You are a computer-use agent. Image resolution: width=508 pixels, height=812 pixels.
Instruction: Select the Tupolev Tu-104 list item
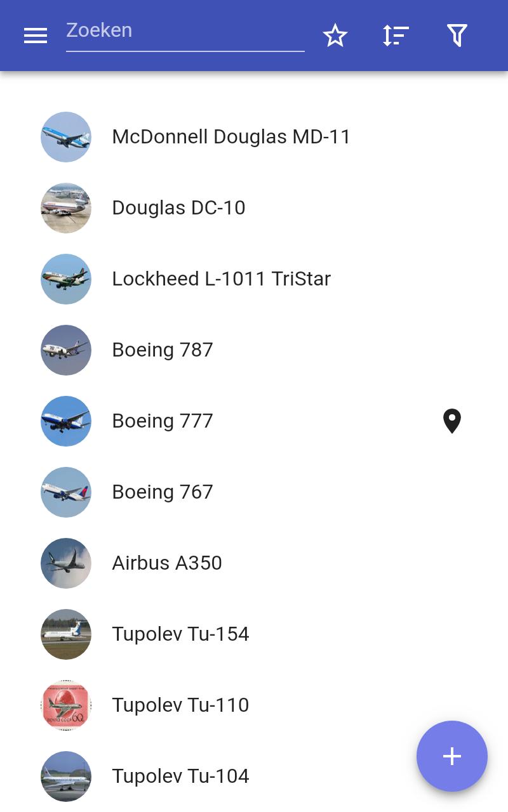(254, 776)
